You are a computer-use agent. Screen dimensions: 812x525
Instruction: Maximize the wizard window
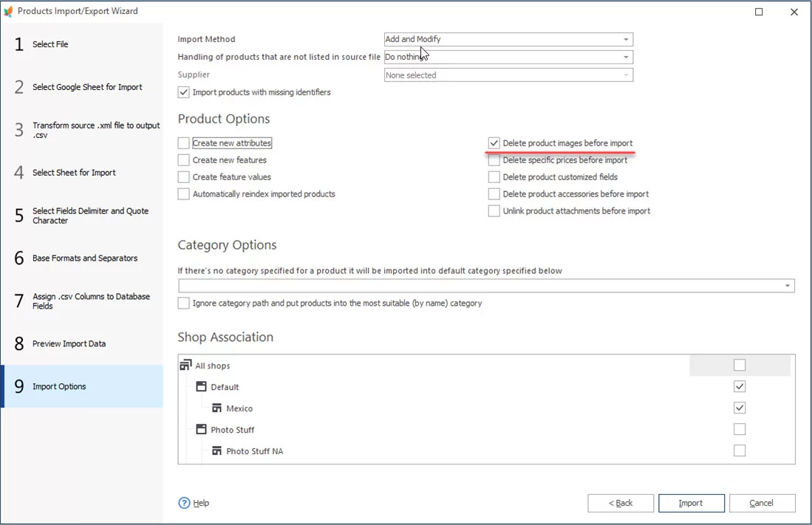point(759,12)
